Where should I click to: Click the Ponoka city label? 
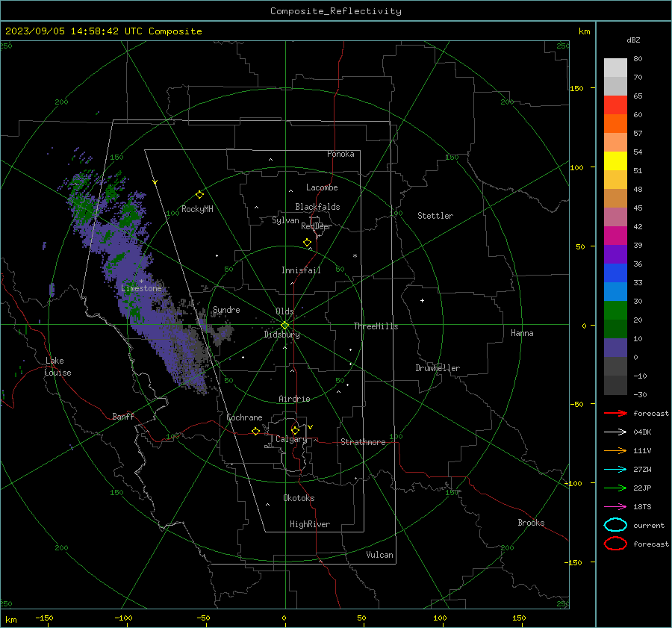coord(340,154)
